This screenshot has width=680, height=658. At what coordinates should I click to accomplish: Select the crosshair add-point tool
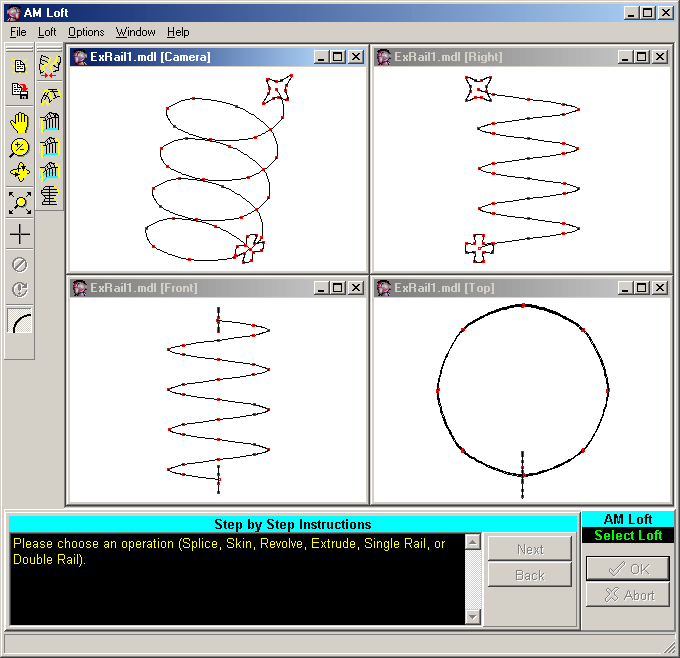tap(19, 235)
